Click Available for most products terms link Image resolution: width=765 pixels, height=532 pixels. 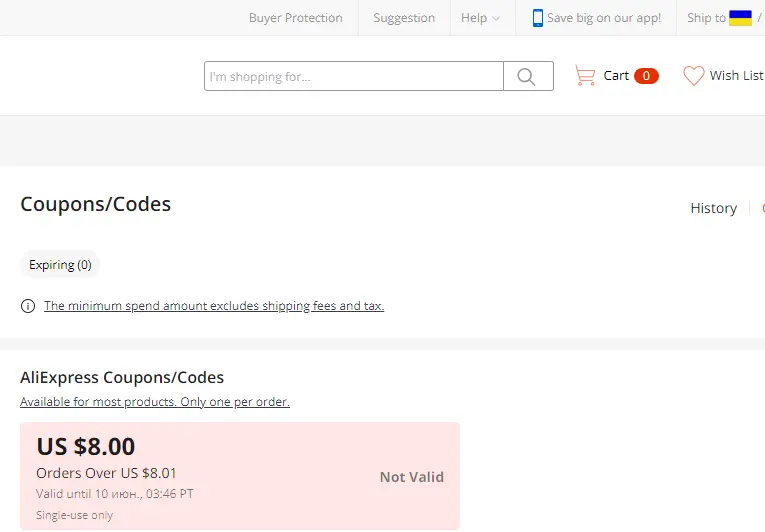pos(155,402)
